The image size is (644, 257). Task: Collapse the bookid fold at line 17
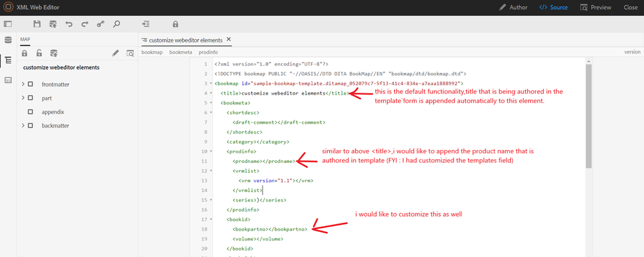click(211, 220)
